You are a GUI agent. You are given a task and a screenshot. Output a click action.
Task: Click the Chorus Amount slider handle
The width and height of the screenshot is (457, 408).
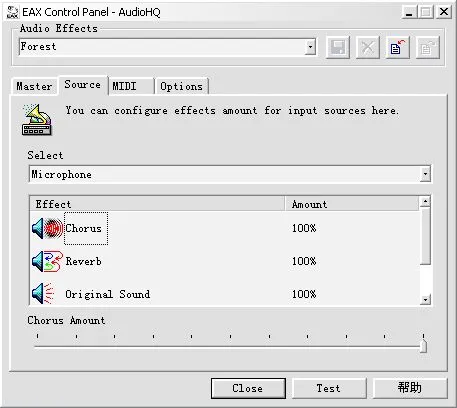[423, 345]
